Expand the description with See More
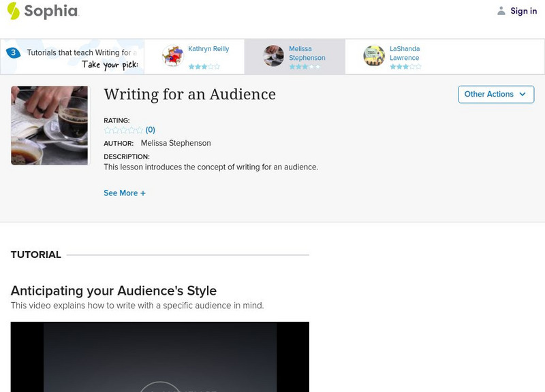The height and width of the screenshot is (392, 545). [x=124, y=194]
